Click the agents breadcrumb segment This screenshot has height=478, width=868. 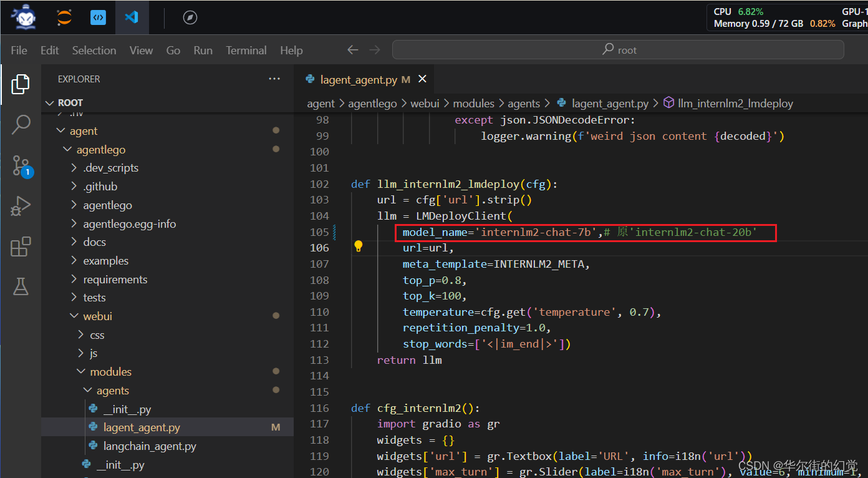click(x=524, y=104)
